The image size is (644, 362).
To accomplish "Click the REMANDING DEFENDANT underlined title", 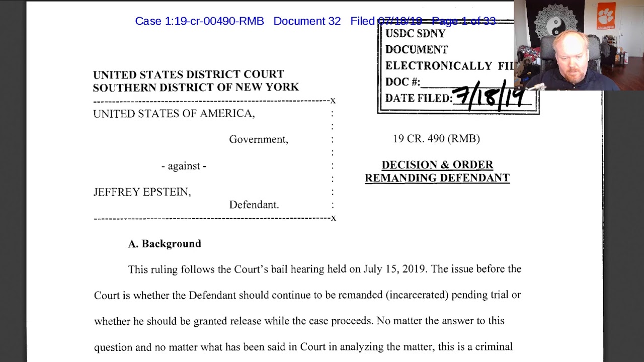I will 437,178.
